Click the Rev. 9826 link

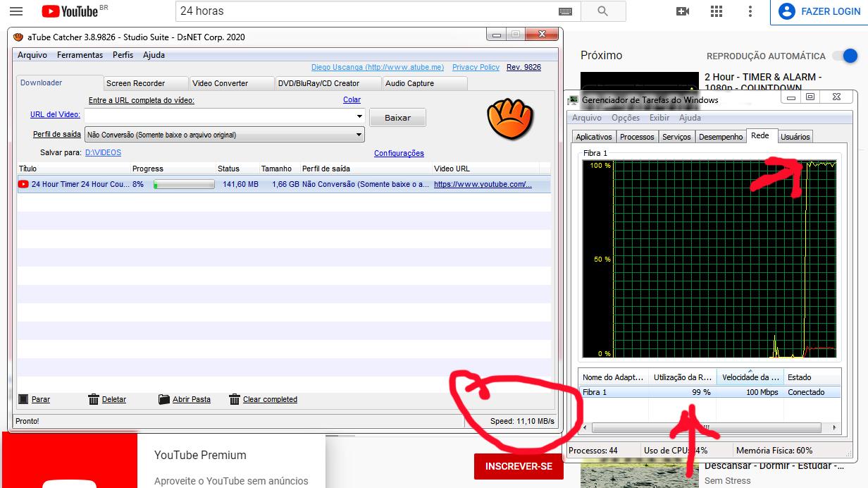(523, 67)
